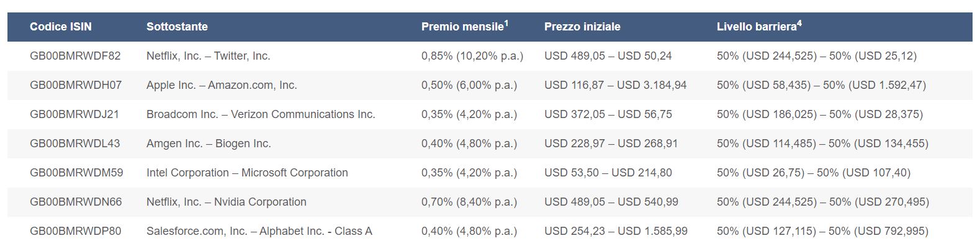Click the Apple Inc. – Amazon.com, Inc. cell
Screen dimensions: 980x251
coord(222,85)
